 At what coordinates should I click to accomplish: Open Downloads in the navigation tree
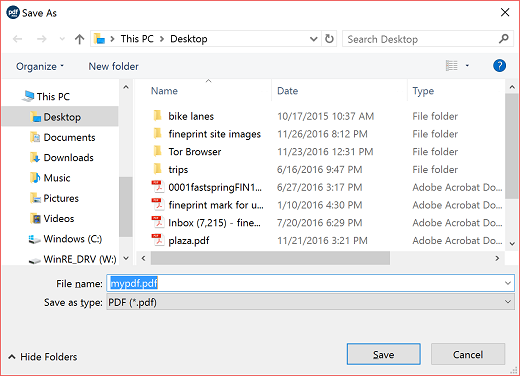pyautogui.click(x=68, y=158)
